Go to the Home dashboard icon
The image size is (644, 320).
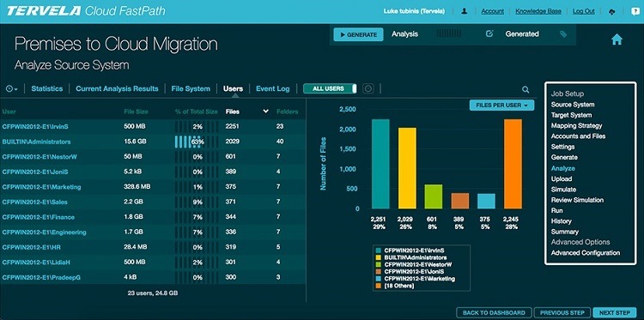tap(617, 39)
